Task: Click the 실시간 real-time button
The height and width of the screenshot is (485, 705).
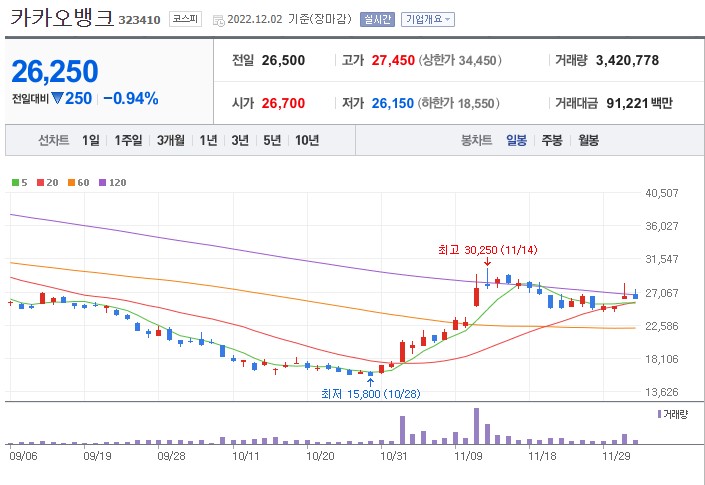Action: (x=377, y=19)
